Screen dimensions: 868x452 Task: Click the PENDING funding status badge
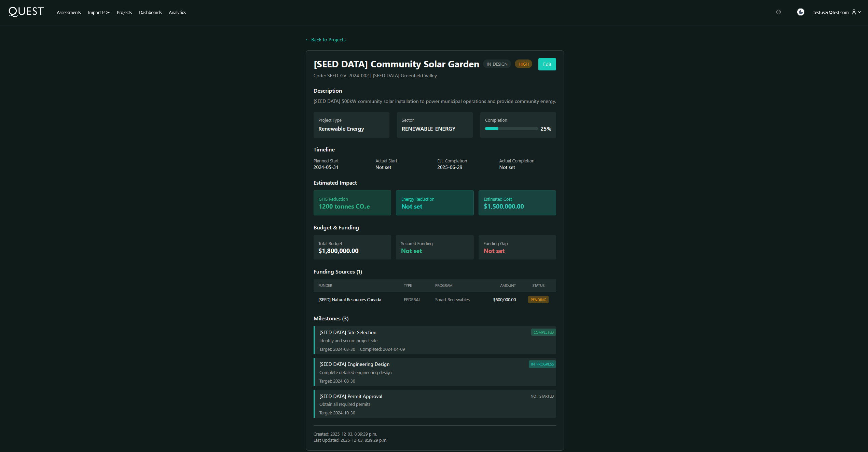coord(538,300)
